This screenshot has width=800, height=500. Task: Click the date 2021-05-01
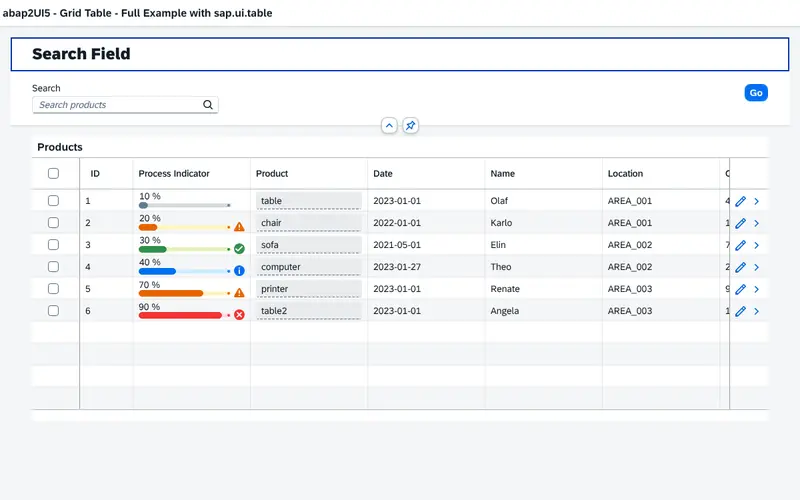click(397, 244)
